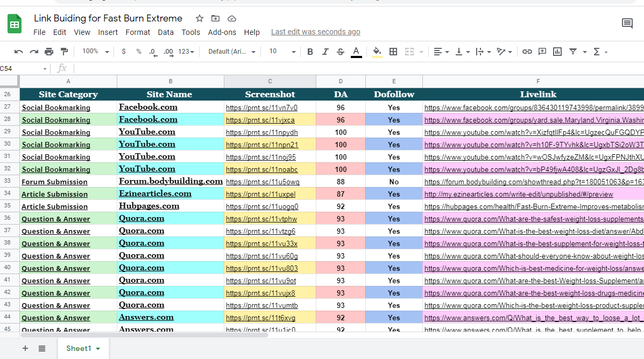The width and height of the screenshot is (644, 359).
Task: Select the Paint format tool
Action: pos(65,52)
